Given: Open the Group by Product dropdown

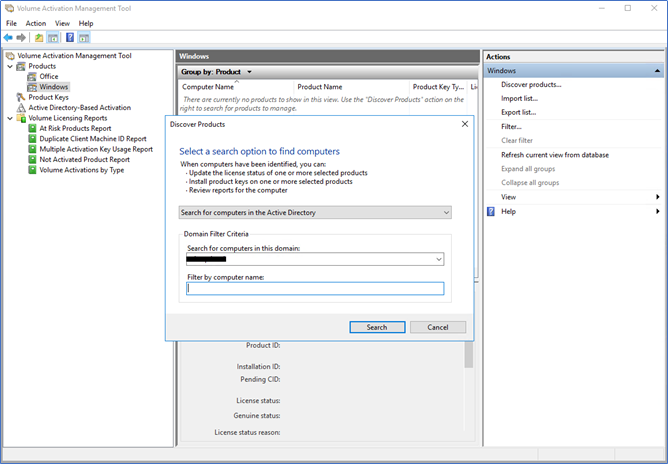Looking at the screenshot, I should click(x=249, y=72).
